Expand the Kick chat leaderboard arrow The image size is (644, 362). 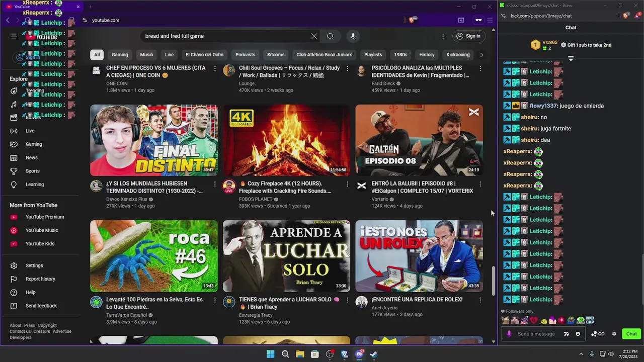[571, 59]
